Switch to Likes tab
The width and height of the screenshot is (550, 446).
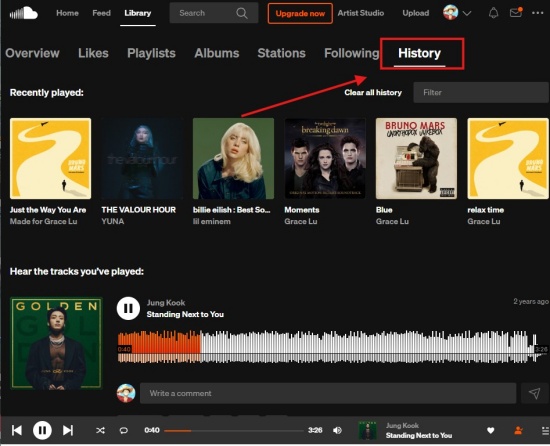pos(93,53)
